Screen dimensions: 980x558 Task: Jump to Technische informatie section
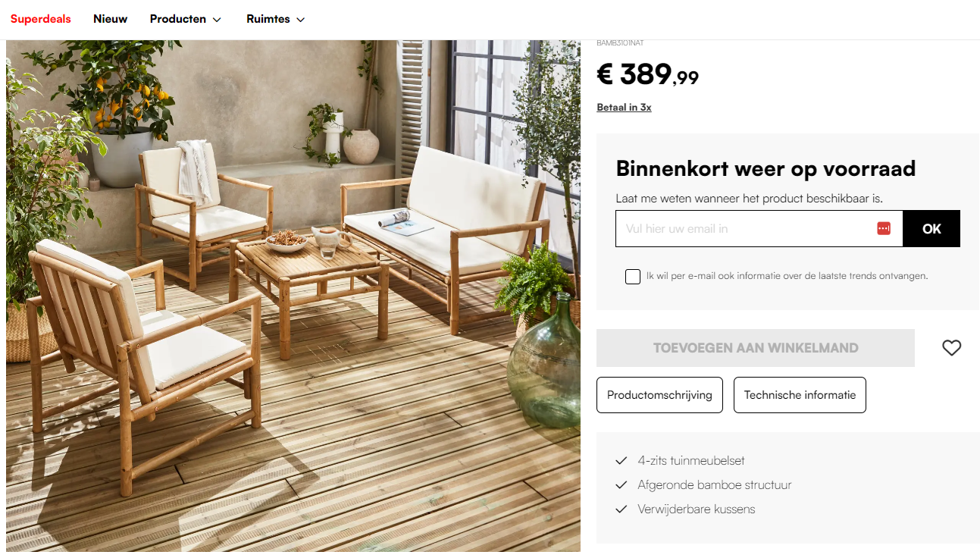pyautogui.click(x=800, y=395)
